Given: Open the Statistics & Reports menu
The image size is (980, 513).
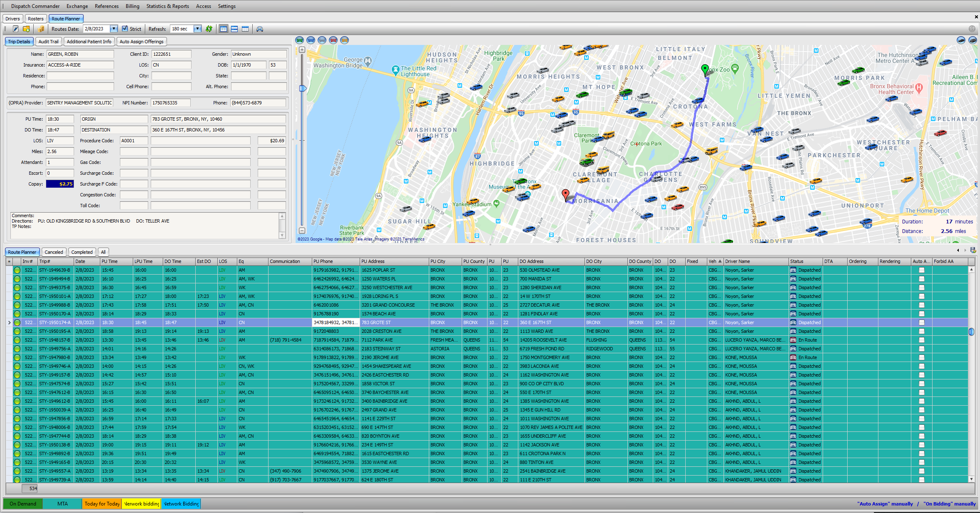Looking at the screenshot, I should point(167,6).
